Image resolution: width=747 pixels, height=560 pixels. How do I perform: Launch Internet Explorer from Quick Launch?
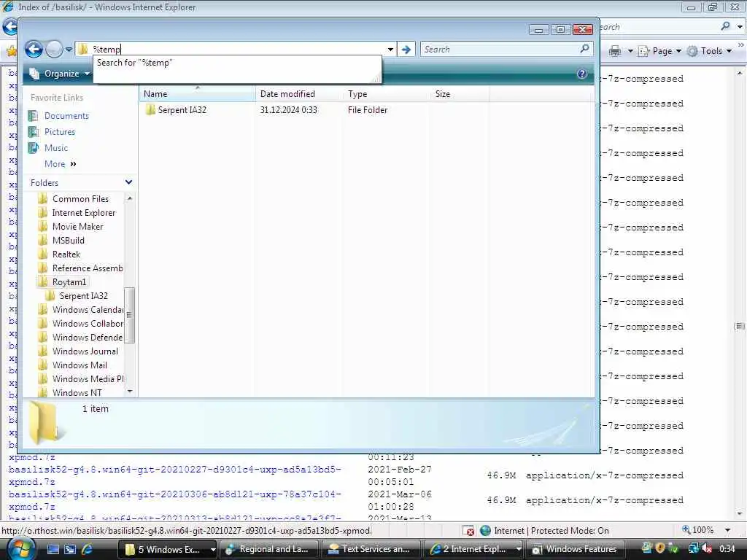tap(87, 549)
